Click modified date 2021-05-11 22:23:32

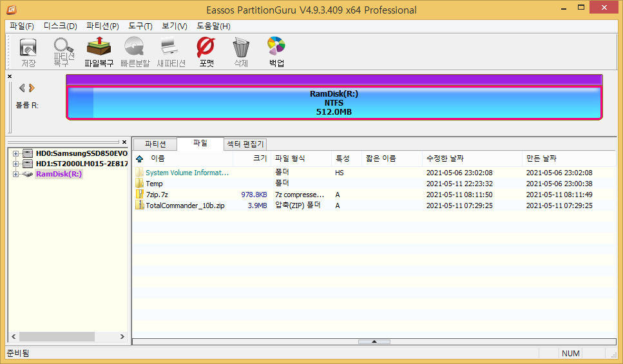pos(459,184)
